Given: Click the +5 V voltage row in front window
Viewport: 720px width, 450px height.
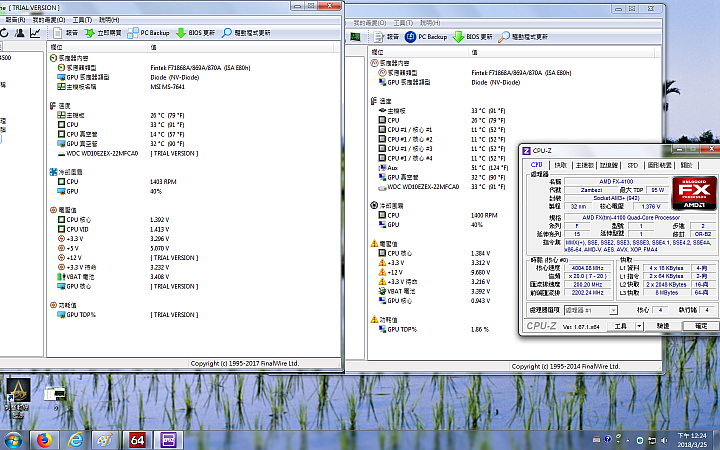Looking at the screenshot, I should coord(195,248).
